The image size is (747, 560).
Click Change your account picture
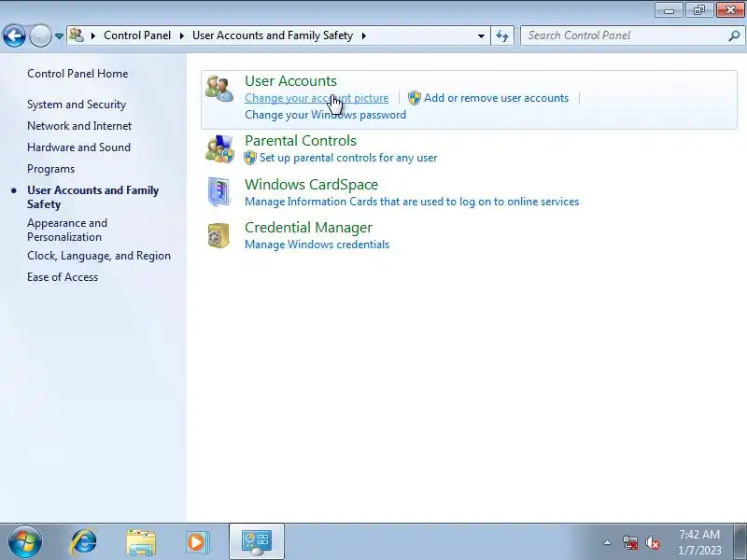317,98
